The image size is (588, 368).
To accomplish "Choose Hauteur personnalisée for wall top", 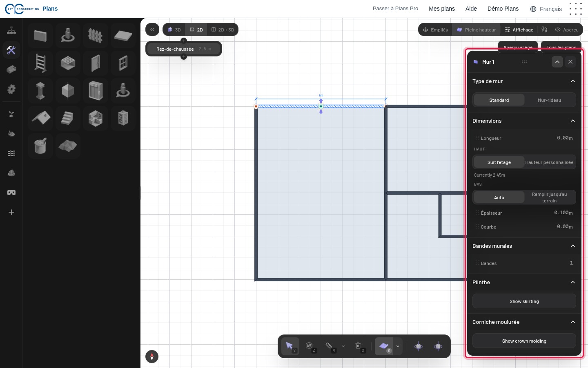I will (549, 162).
